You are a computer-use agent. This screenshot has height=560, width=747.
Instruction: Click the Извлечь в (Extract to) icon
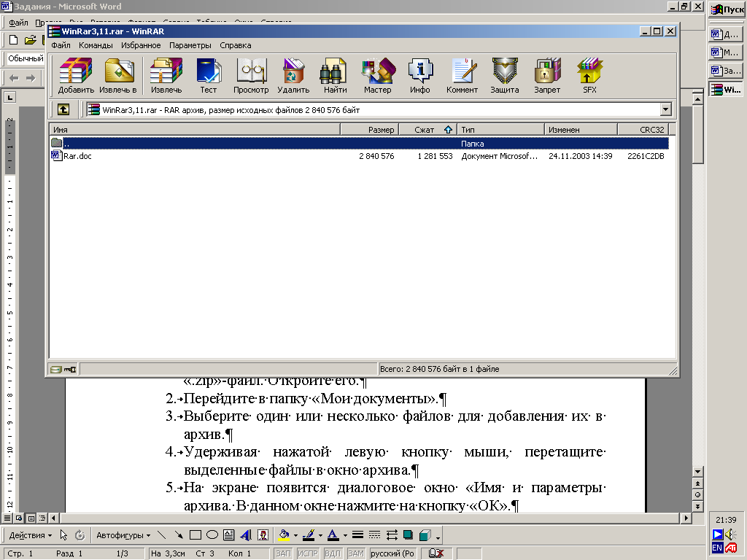coord(118,76)
